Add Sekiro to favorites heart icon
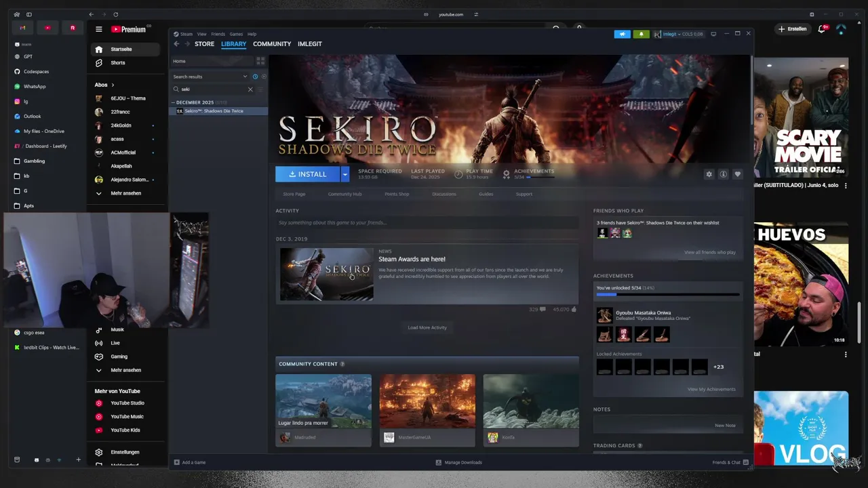 tap(738, 174)
